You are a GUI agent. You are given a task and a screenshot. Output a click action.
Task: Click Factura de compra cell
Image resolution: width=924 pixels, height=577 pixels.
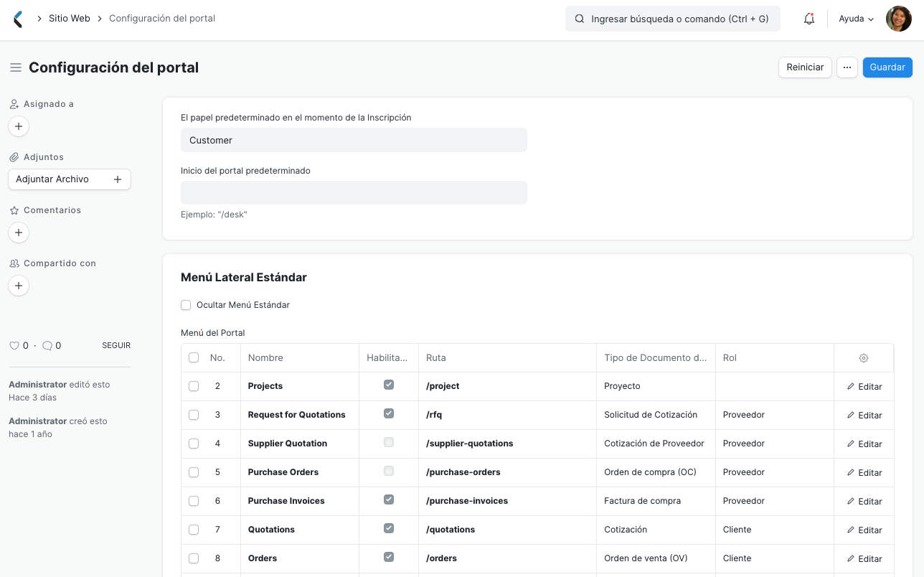point(656,501)
